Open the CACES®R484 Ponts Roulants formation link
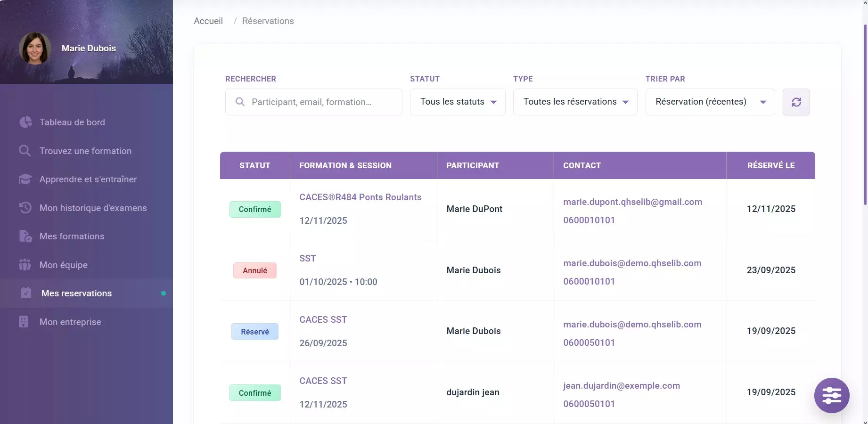 click(x=360, y=197)
